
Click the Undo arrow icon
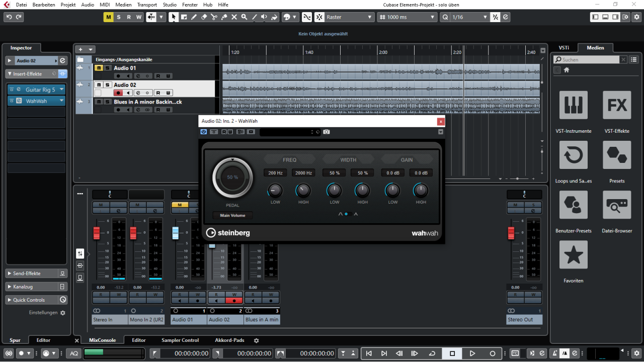click(9, 17)
